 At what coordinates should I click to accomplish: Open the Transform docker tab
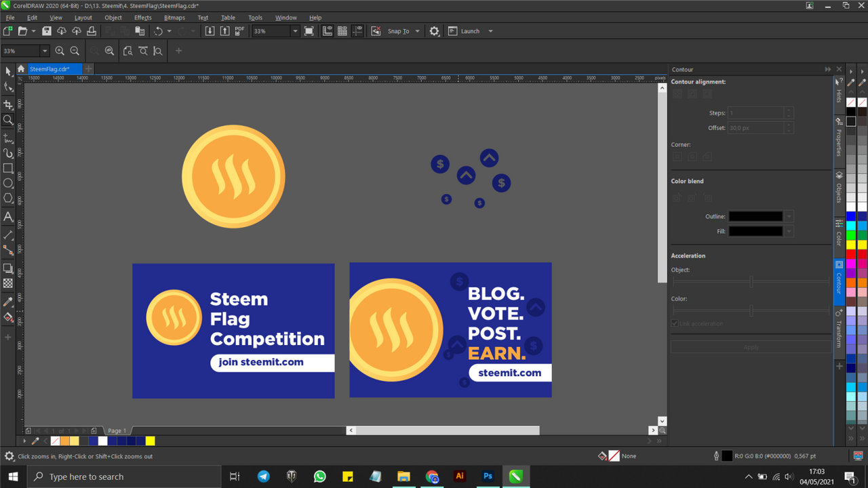839,329
